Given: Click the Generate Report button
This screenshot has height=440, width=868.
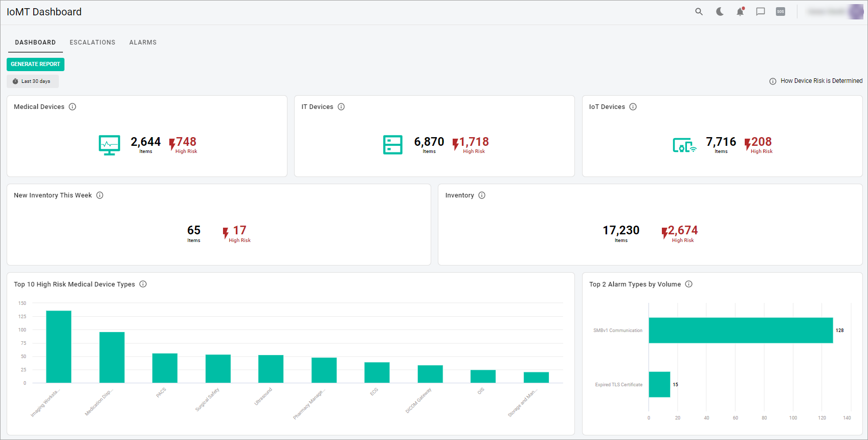Looking at the screenshot, I should click(x=35, y=64).
